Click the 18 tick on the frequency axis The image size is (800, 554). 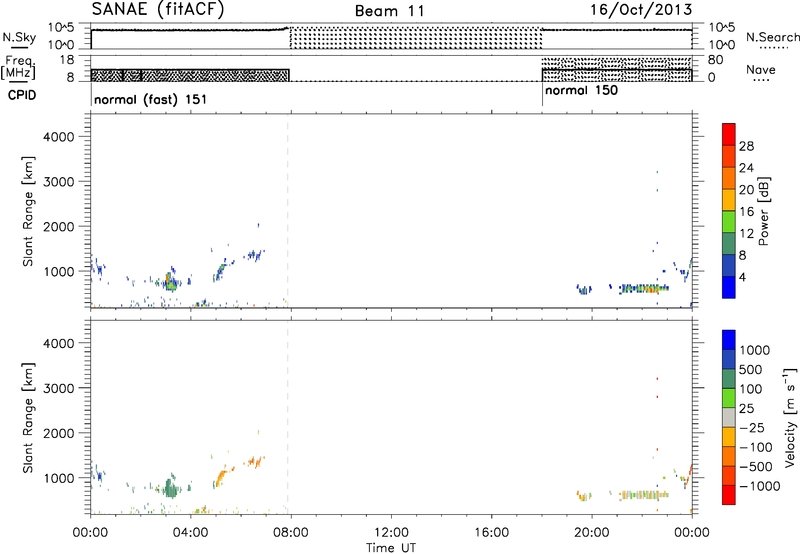66,60
